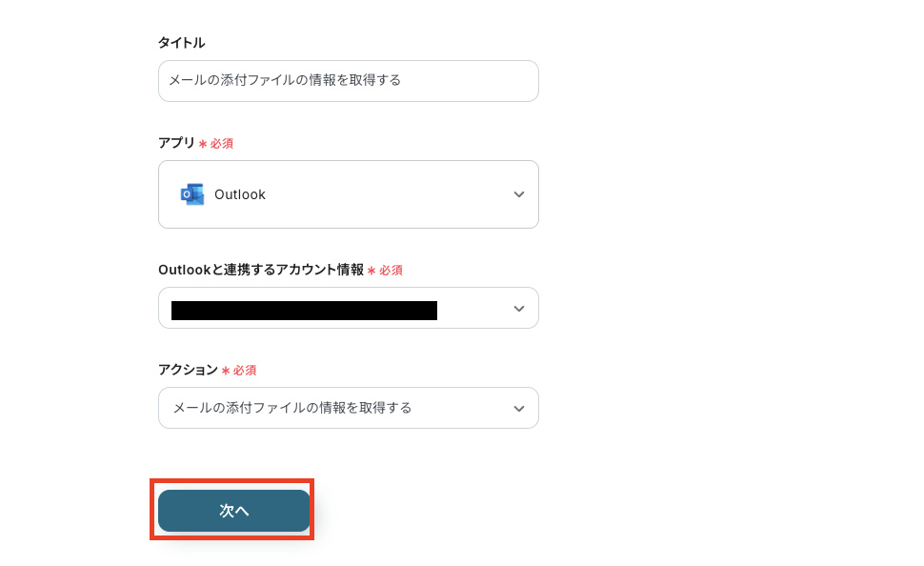Image resolution: width=924 pixels, height=566 pixels.
Task: Click the title text inside タイトル field
Action: [285, 81]
